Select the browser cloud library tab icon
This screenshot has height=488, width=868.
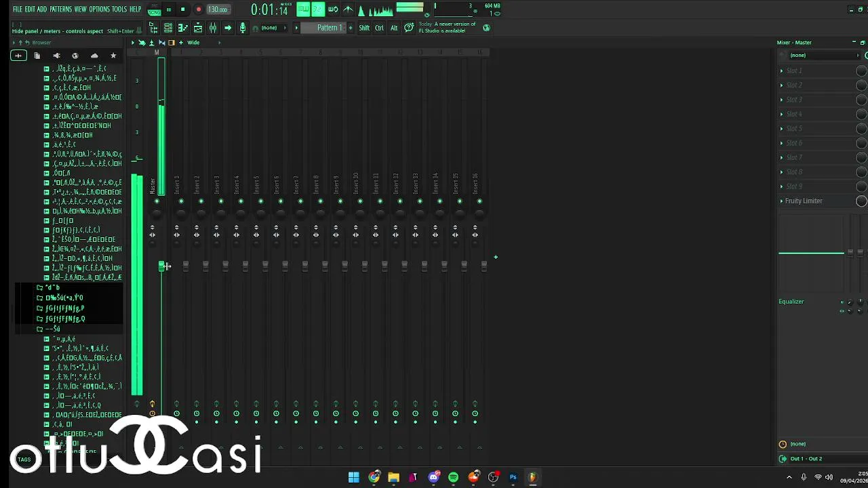coord(94,56)
